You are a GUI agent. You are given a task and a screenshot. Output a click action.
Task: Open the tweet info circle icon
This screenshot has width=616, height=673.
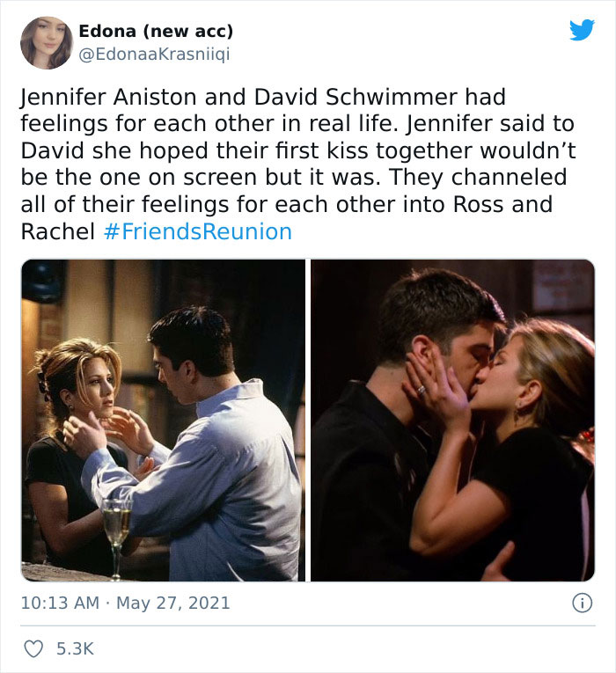point(582,603)
